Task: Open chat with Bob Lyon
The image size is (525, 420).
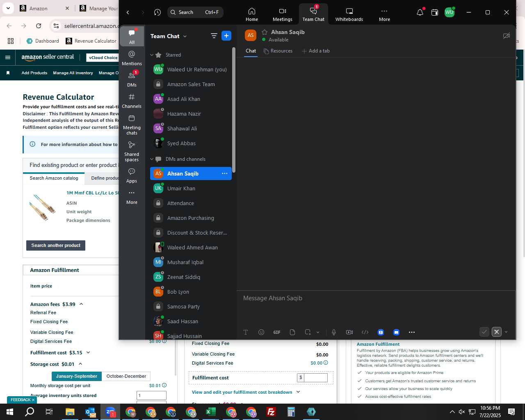Action: click(191, 292)
